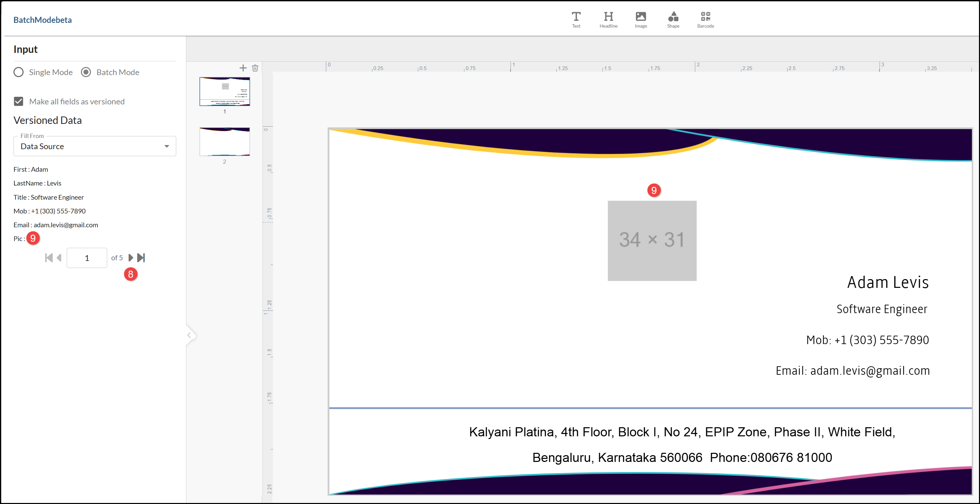Go to previous record arrow
The width and height of the screenshot is (980, 504).
(x=59, y=258)
